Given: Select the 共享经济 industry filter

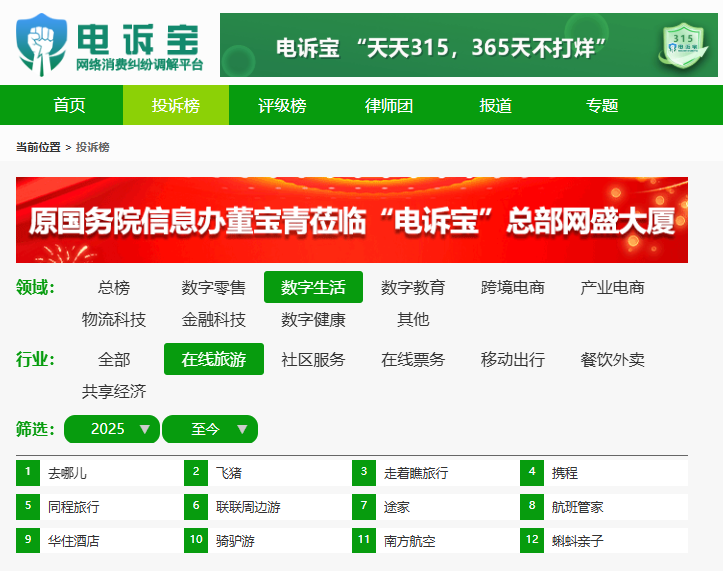Looking at the screenshot, I should click(x=114, y=391).
